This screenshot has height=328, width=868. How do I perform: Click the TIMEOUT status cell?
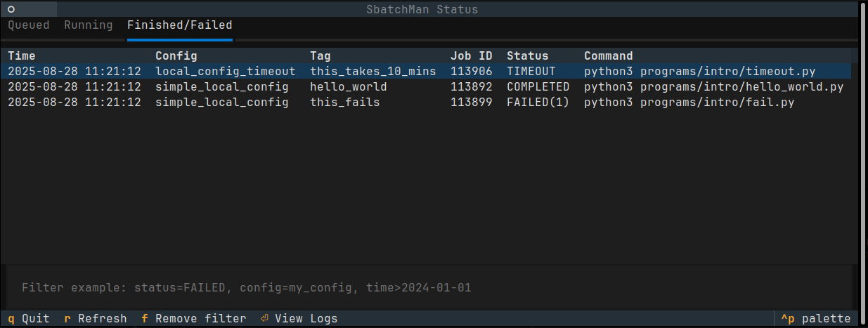tap(531, 72)
